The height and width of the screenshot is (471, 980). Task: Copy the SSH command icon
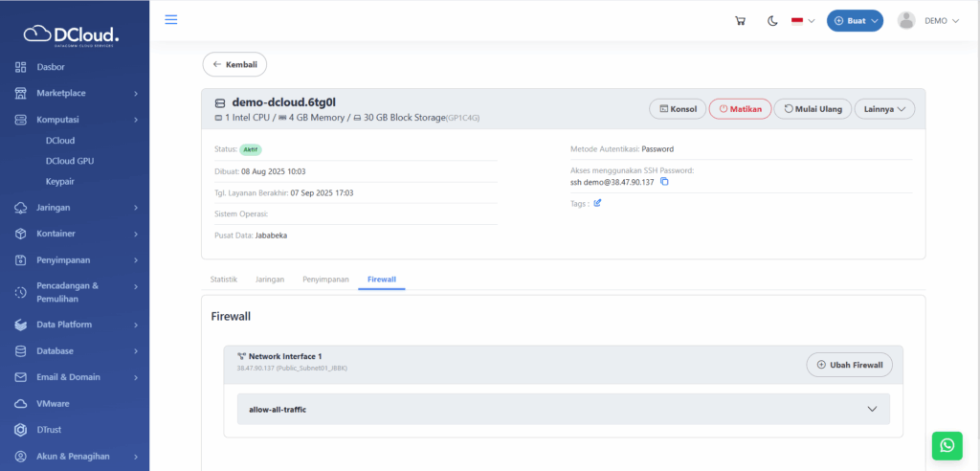click(664, 182)
